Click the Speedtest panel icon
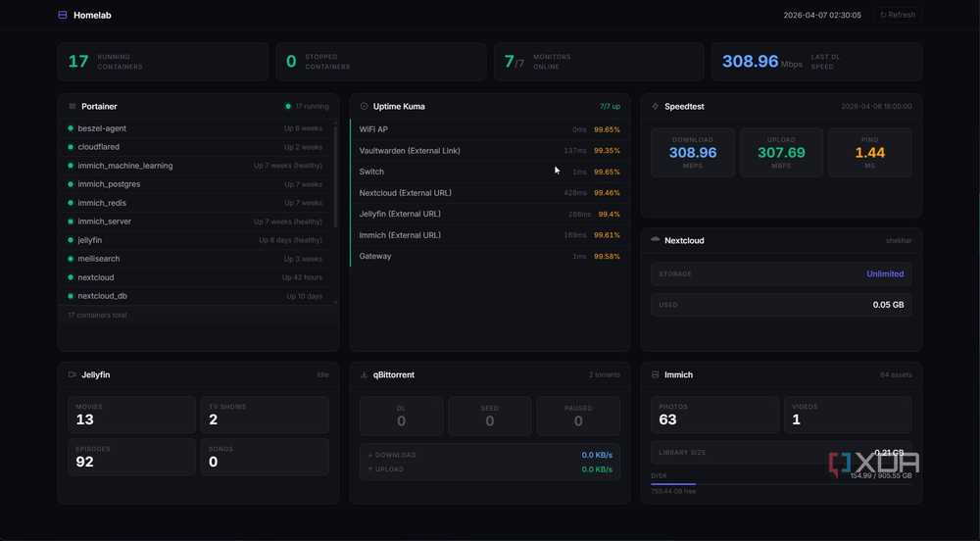The height and width of the screenshot is (541, 980). 655,106
